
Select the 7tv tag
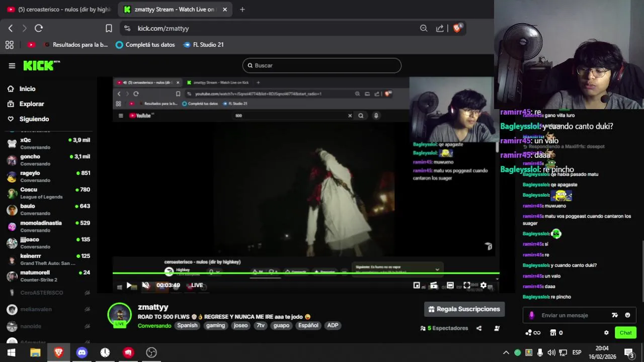[260, 325]
